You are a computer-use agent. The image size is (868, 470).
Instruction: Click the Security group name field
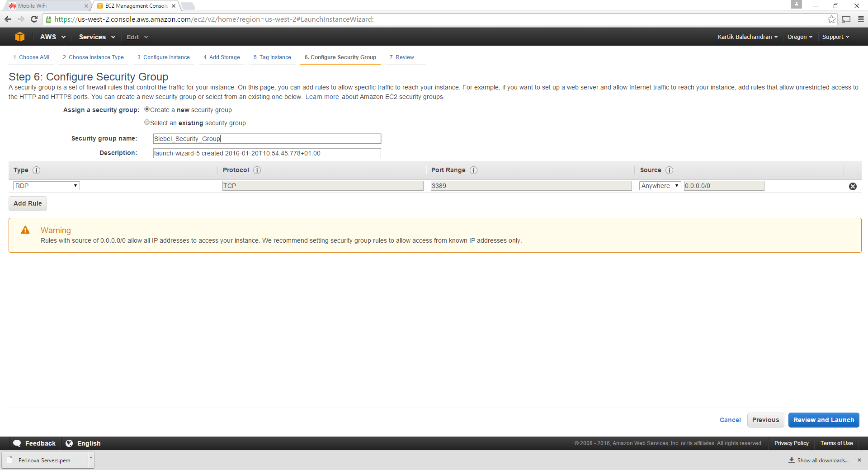click(x=267, y=139)
